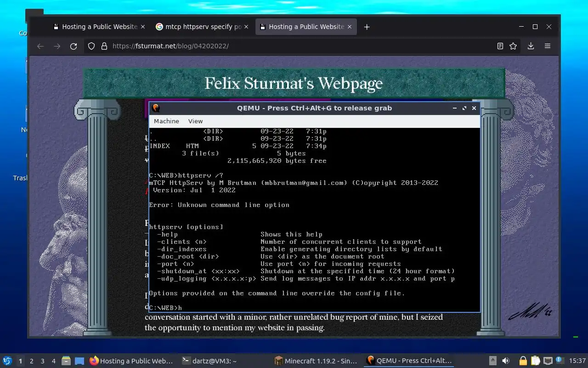This screenshot has width=588, height=368.
Task: Click the '2,115,665,920 bytes free' line
Action: click(x=277, y=161)
